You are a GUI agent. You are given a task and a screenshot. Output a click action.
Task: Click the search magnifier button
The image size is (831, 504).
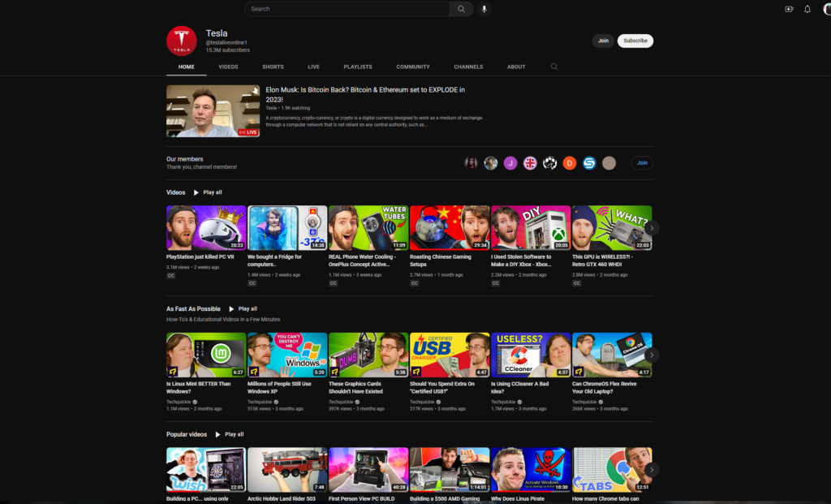(461, 9)
